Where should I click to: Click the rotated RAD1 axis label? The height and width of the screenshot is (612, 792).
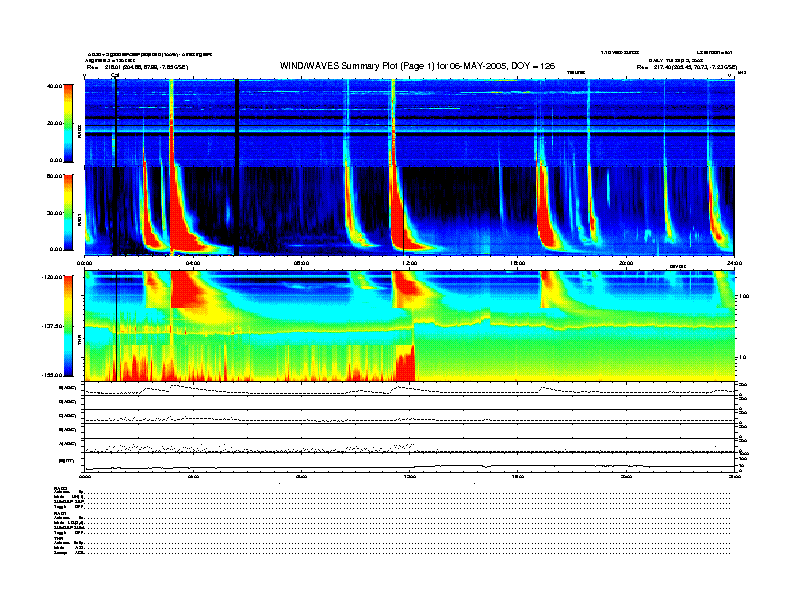tap(80, 219)
